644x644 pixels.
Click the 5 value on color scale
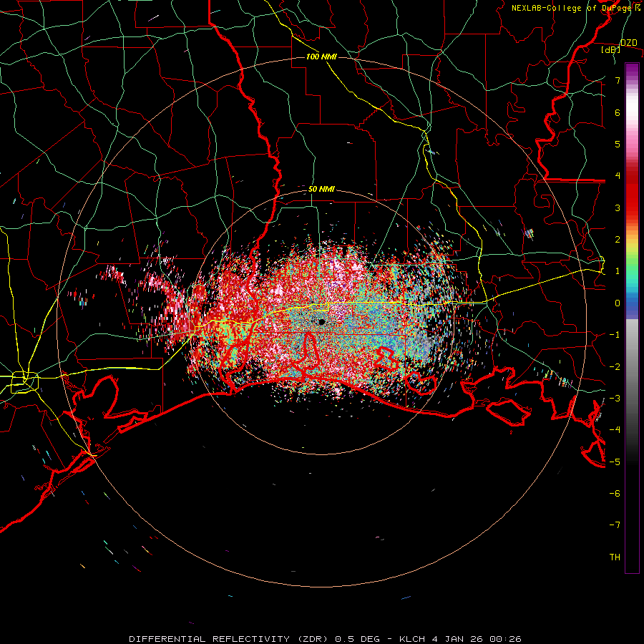tap(618, 144)
